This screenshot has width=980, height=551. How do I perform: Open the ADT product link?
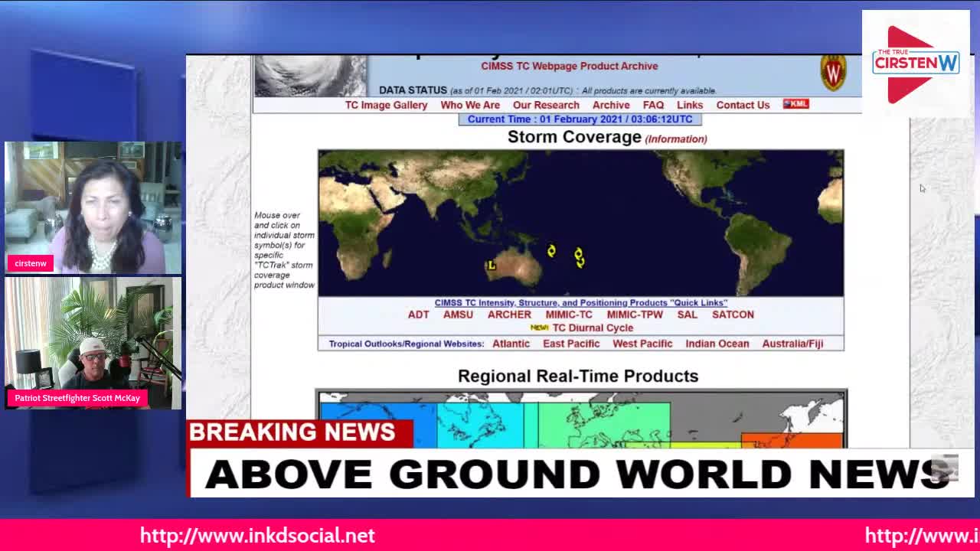coord(418,315)
